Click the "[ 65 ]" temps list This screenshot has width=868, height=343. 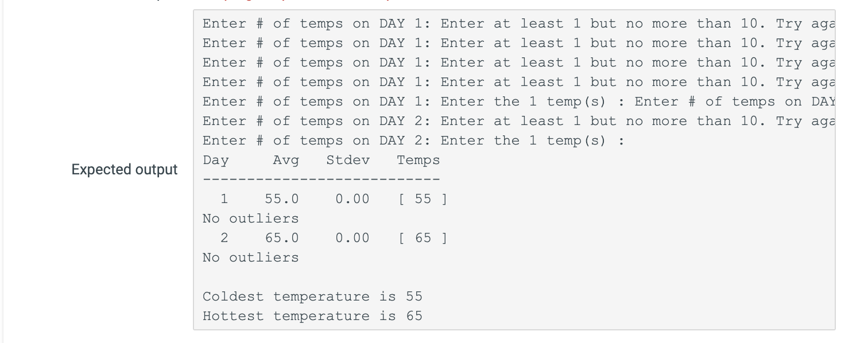[422, 238]
